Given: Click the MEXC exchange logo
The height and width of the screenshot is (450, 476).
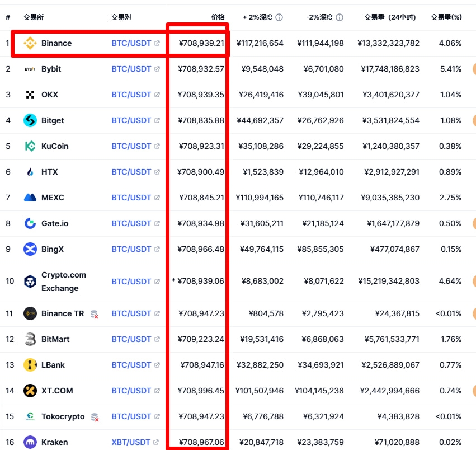Looking at the screenshot, I should [x=30, y=198].
